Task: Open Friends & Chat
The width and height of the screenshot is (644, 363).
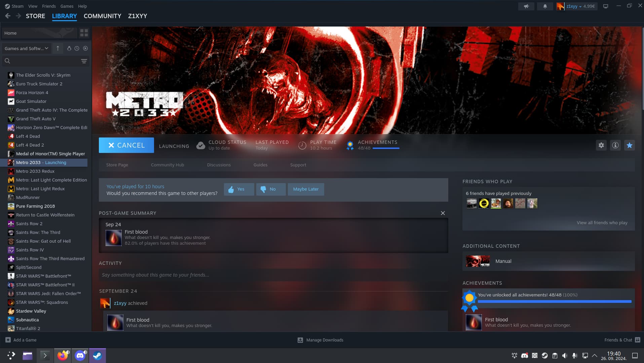Action: tap(622, 340)
